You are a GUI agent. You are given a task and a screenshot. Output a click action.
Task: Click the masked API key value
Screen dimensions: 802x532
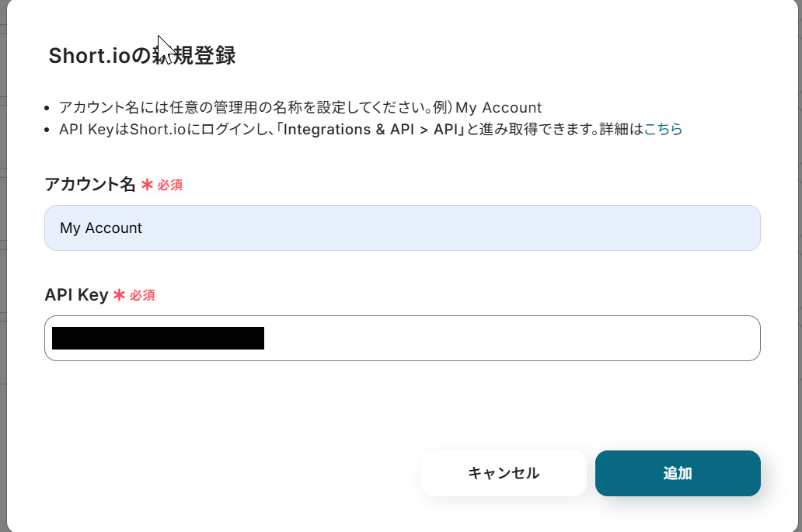click(158, 338)
